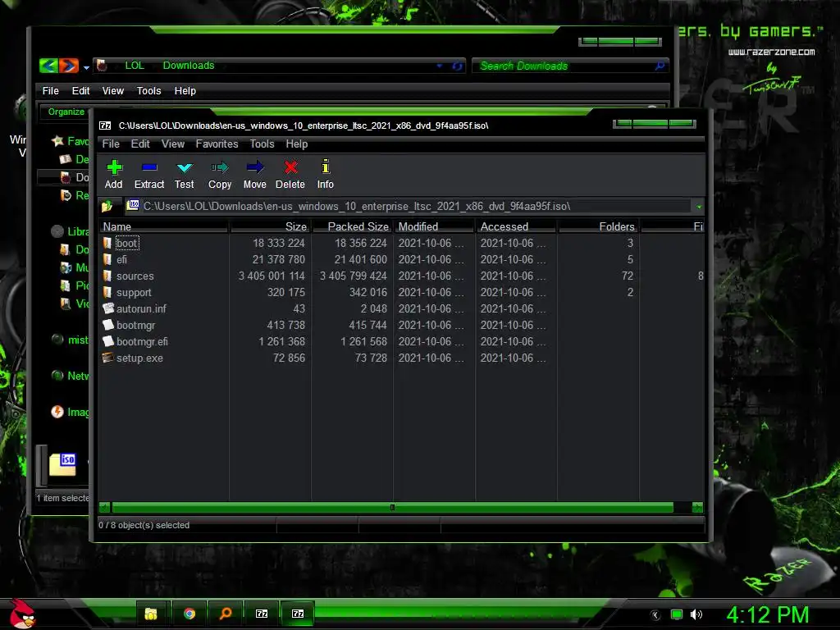Click the scrollbar right arrow in 7-Zip
This screenshot has width=840, height=630.
[x=697, y=507]
